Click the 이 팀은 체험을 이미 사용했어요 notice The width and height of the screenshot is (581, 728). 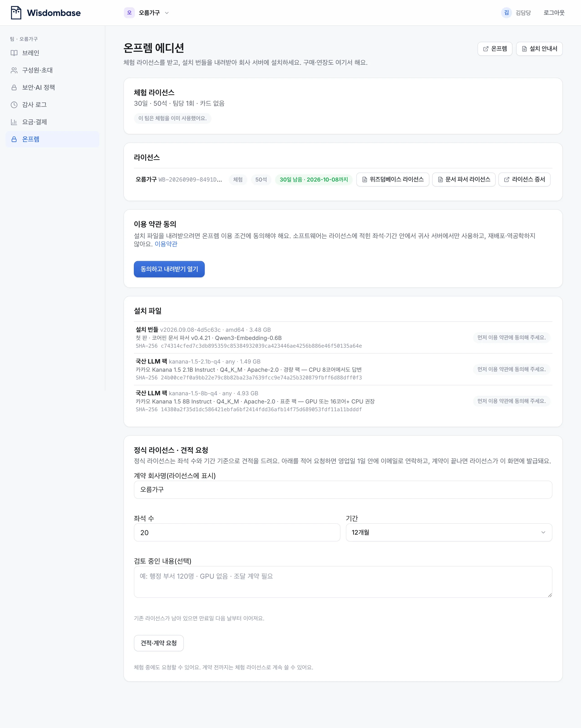[x=172, y=118]
